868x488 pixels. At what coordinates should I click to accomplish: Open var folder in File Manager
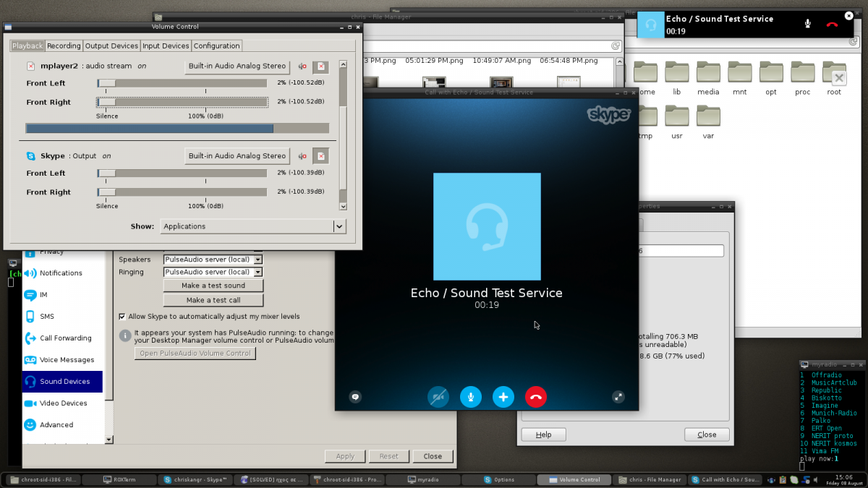pyautogui.click(x=708, y=121)
